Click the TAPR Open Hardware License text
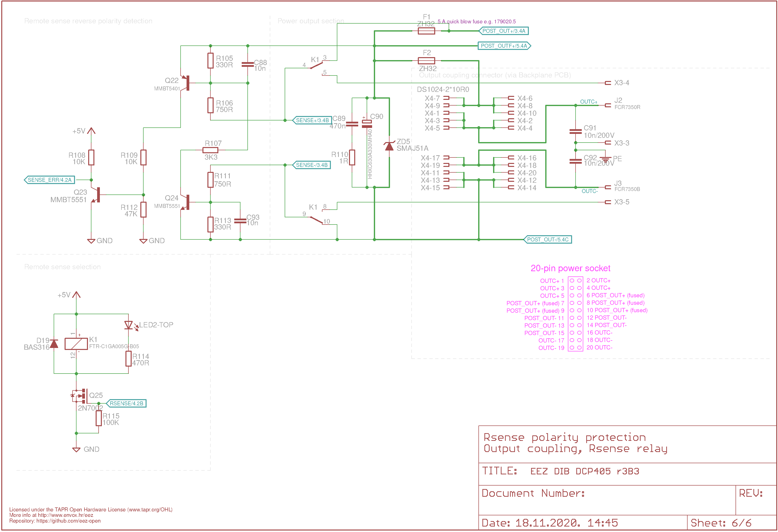The height and width of the screenshot is (532, 778). (x=90, y=510)
